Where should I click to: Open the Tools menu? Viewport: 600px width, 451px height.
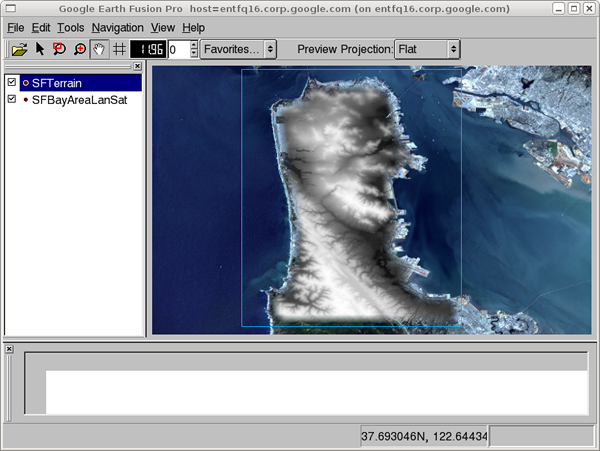(70, 28)
